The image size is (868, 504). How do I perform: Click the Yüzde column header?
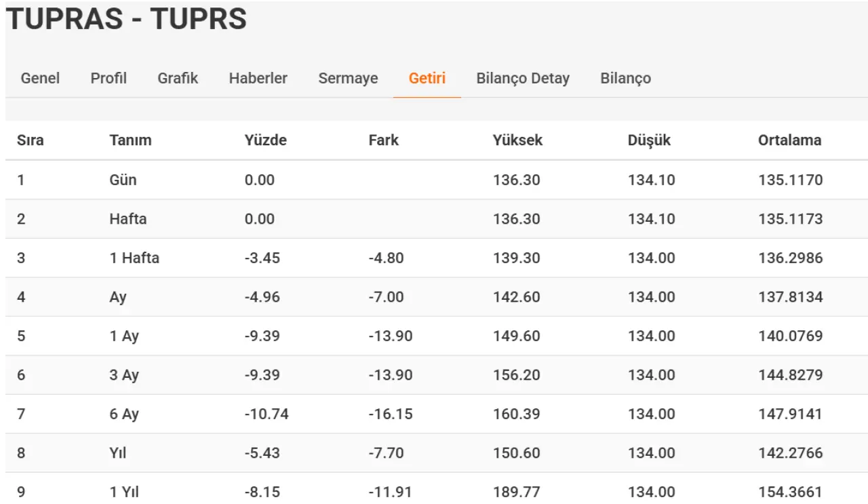tap(266, 140)
